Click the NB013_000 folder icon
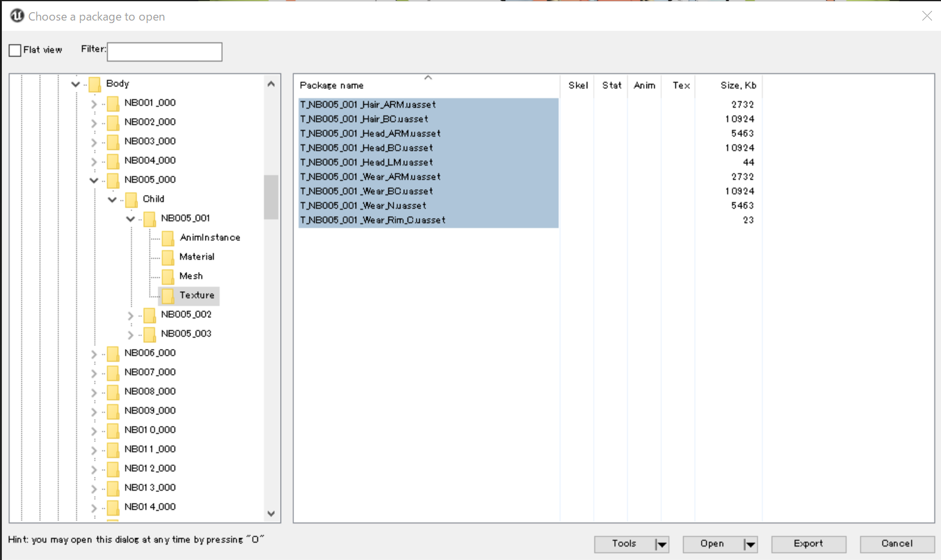The image size is (941, 560). [x=113, y=488]
